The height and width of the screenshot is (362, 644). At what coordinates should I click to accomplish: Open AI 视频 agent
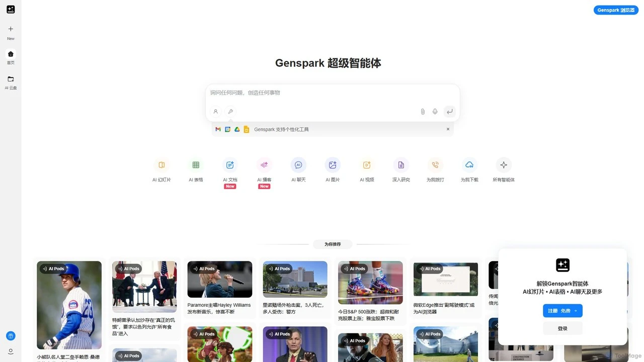367,169
